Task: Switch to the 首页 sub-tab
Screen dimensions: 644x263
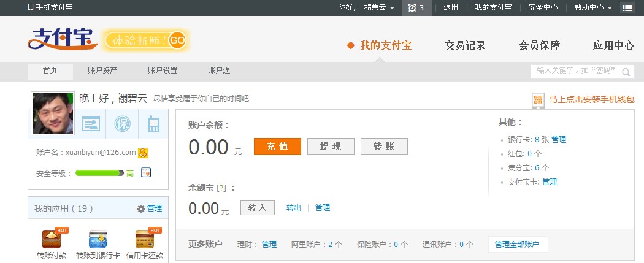Action: (x=50, y=71)
